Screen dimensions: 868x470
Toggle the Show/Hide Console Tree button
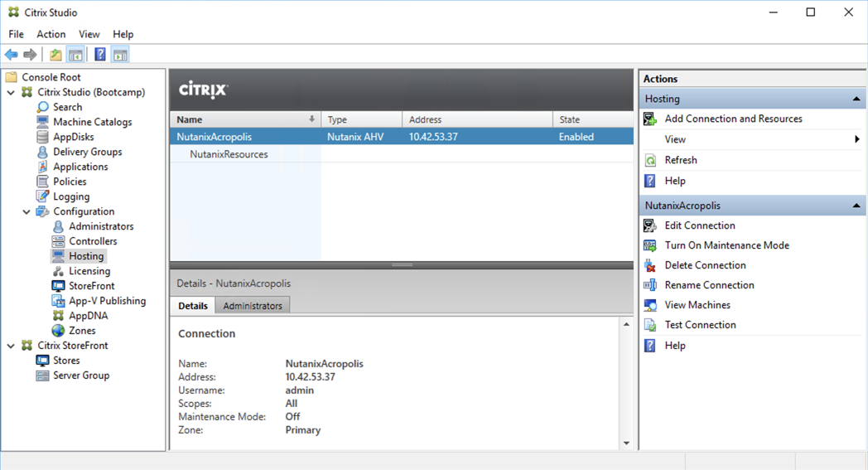coord(75,55)
